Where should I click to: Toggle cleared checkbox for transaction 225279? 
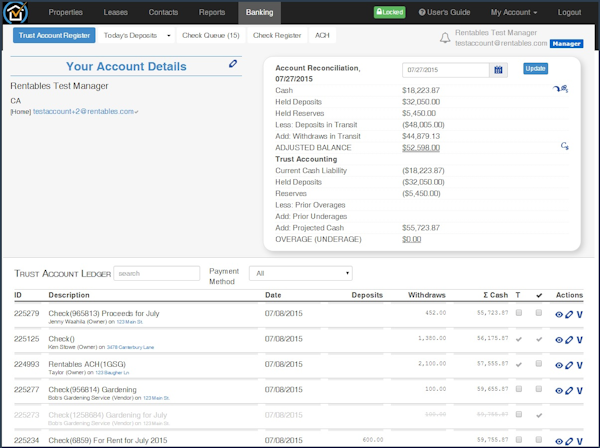(539, 313)
